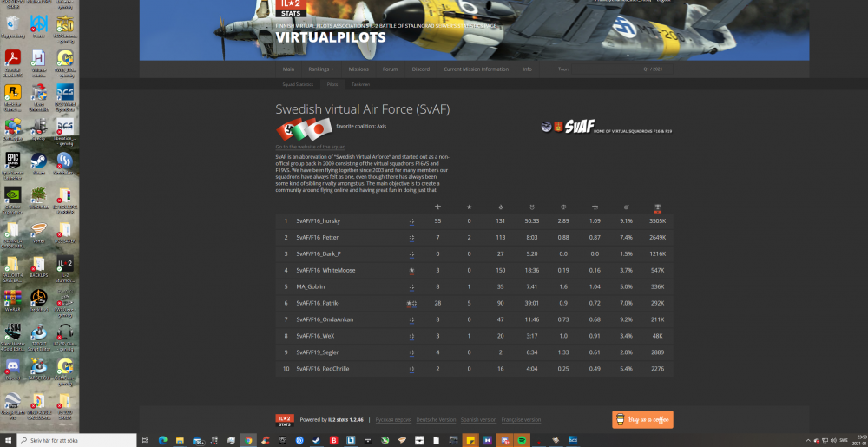Open the WinRAR desktop icon
The height and width of the screenshot is (447, 868).
tap(12, 300)
